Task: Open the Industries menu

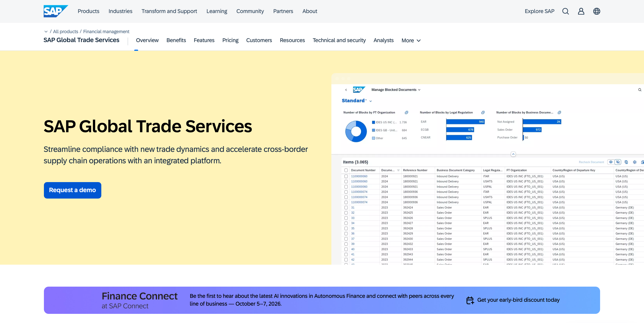Action: point(120,11)
